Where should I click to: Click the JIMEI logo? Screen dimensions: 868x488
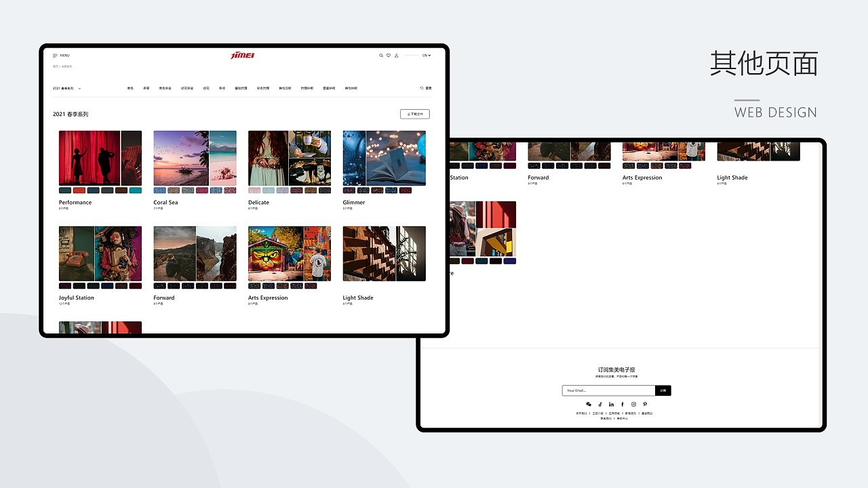point(243,55)
